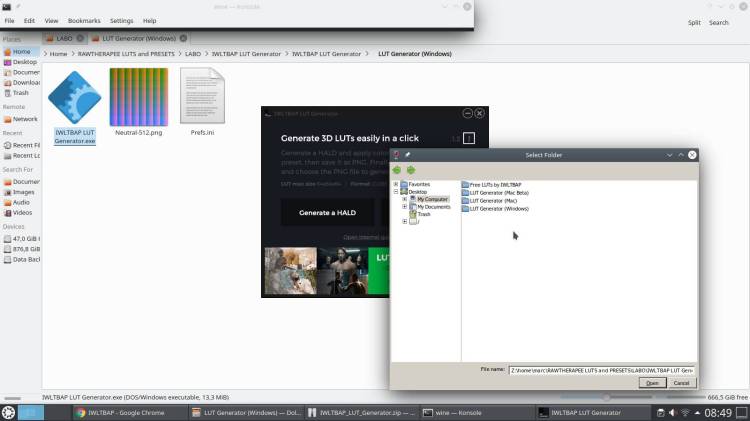Open Audio under Search For

point(21,202)
